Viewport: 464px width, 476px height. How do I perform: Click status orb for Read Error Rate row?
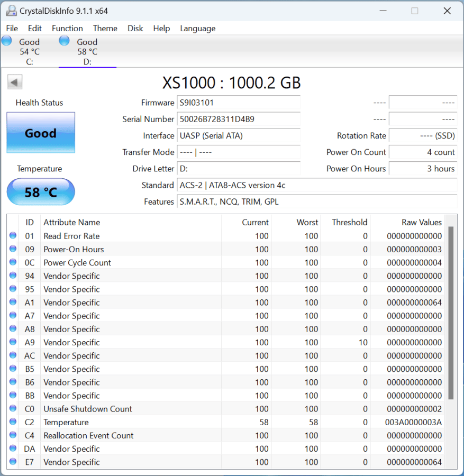pos(13,235)
